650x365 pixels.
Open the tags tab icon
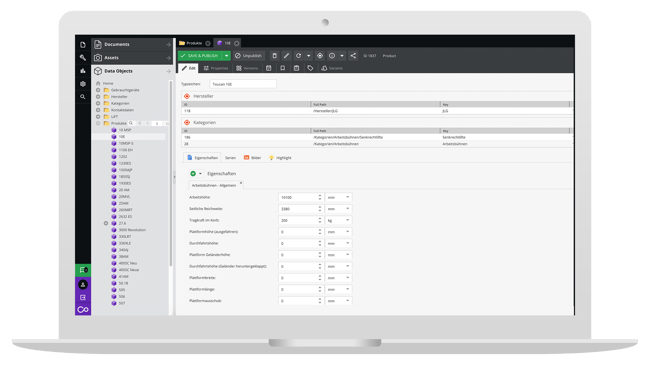click(310, 68)
